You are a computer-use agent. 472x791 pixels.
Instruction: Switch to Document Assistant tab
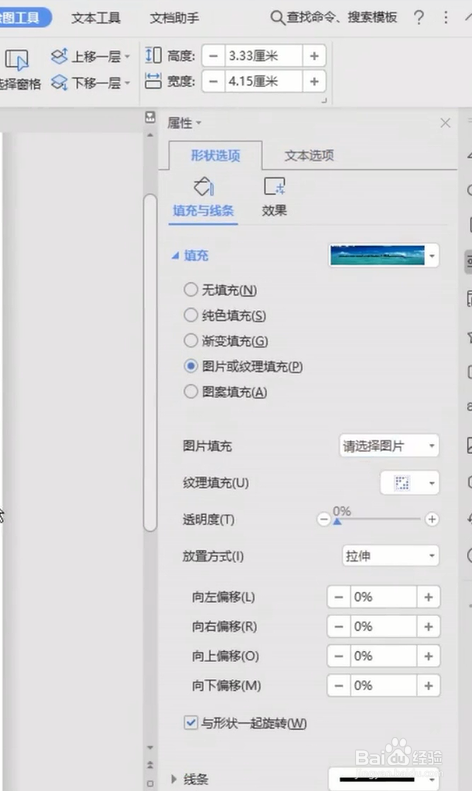(174, 18)
